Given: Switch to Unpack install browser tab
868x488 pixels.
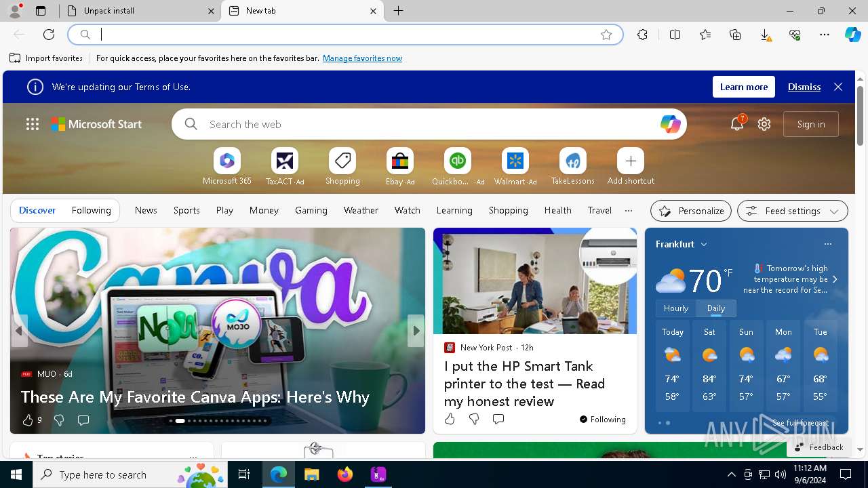Looking at the screenshot, I should (x=139, y=11).
